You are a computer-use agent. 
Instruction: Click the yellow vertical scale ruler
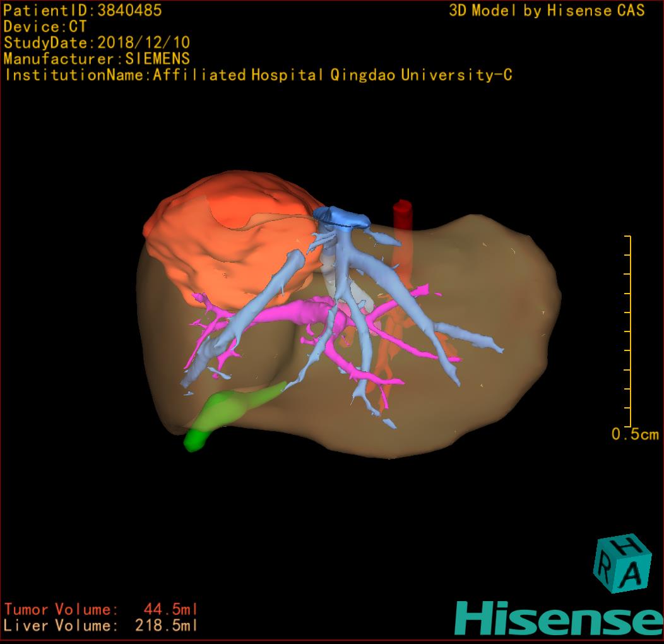(629, 331)
